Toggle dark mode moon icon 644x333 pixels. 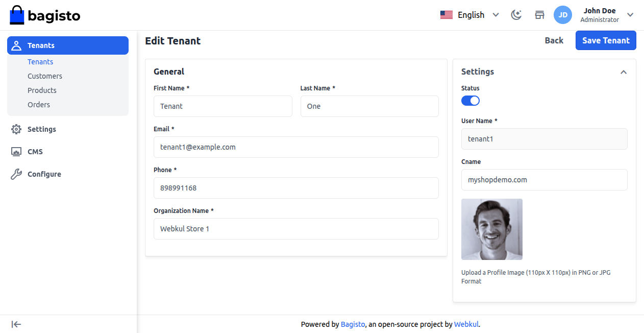(x=516, y=15)
